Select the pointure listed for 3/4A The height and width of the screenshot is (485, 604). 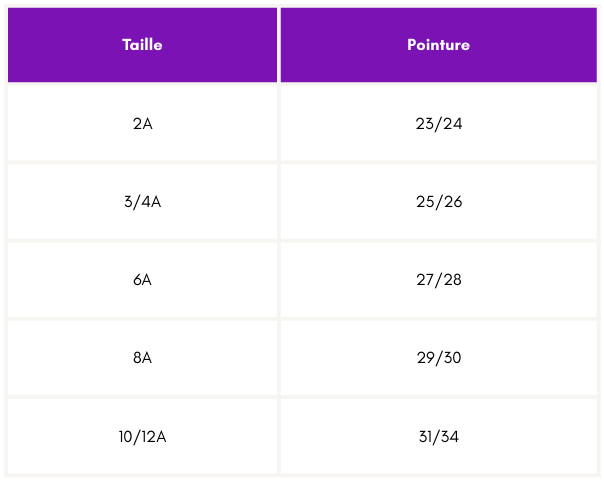pos(438,202)
